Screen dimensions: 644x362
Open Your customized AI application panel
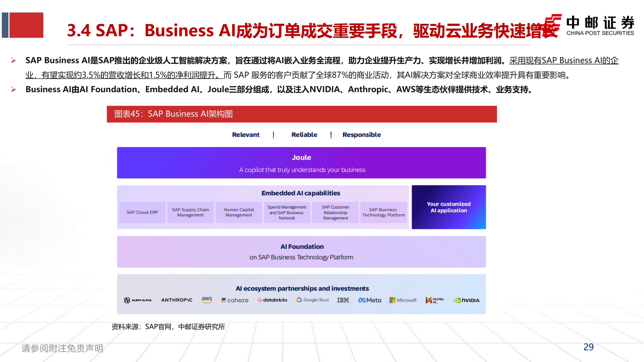pyautogui.click(x=448, y=207)
